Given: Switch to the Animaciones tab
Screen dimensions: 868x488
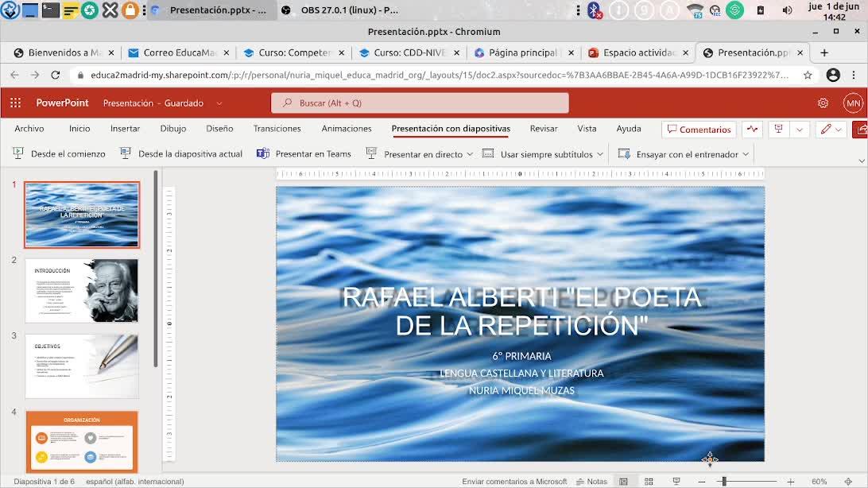Looking at the screenshot, I should click(347, 129).
